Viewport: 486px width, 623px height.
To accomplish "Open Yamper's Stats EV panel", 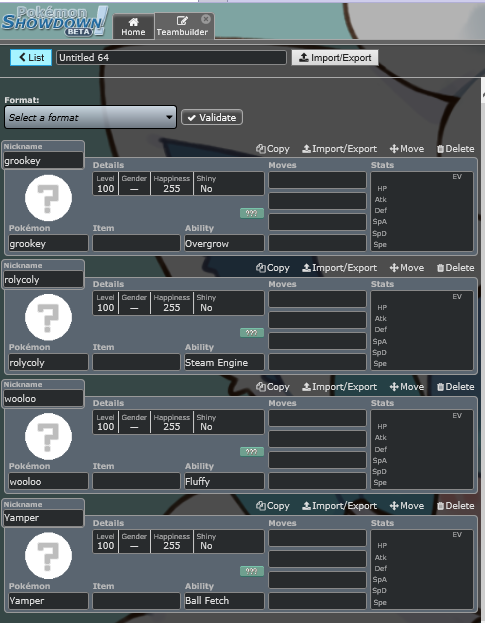I will (x=422, y=569).
